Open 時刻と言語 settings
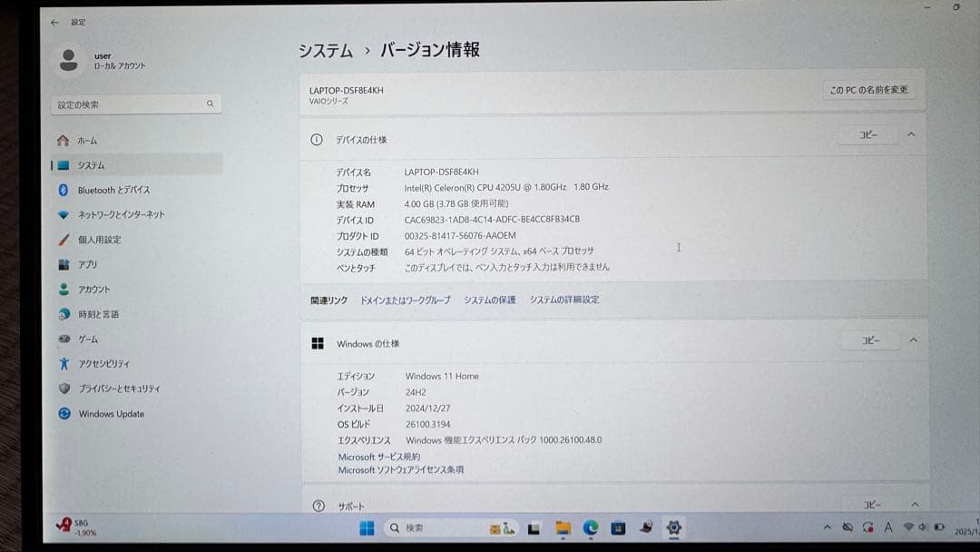This screenshot has width=980, height=552. (x=136, y=314)
